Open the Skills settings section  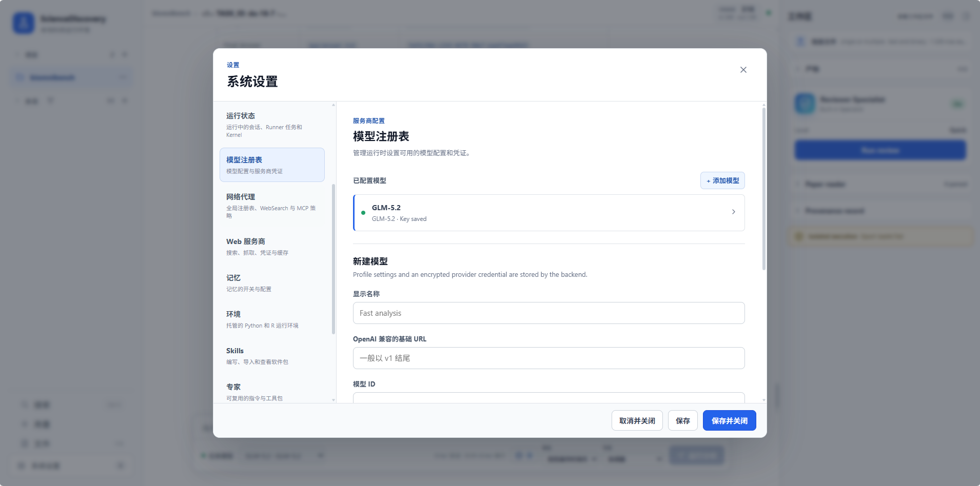(x=272, y=355)
